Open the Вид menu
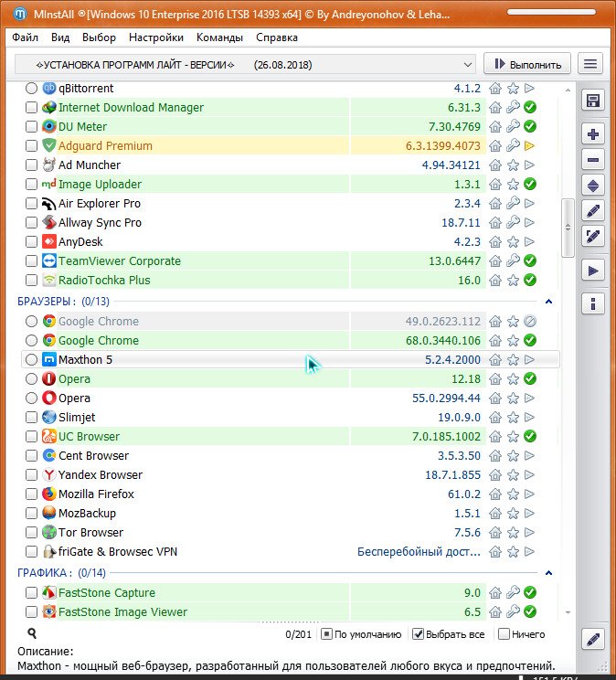The width and height of the screenshot is (616, 680). (x=60, y=37)
